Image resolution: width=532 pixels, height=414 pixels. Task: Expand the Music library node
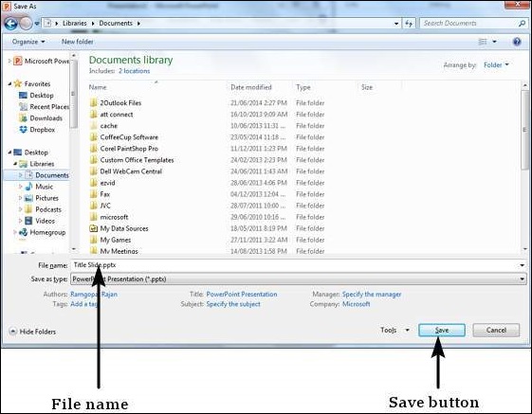click(20, 187)
